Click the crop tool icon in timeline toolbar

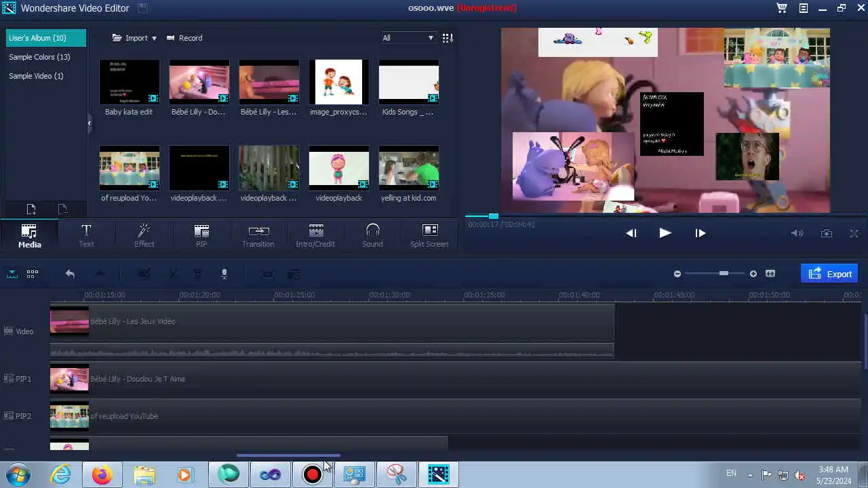pos(267,274)
